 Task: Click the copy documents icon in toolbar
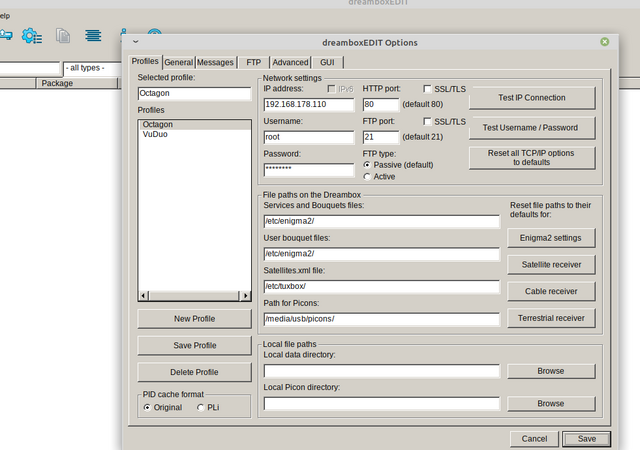pos(63,36)
